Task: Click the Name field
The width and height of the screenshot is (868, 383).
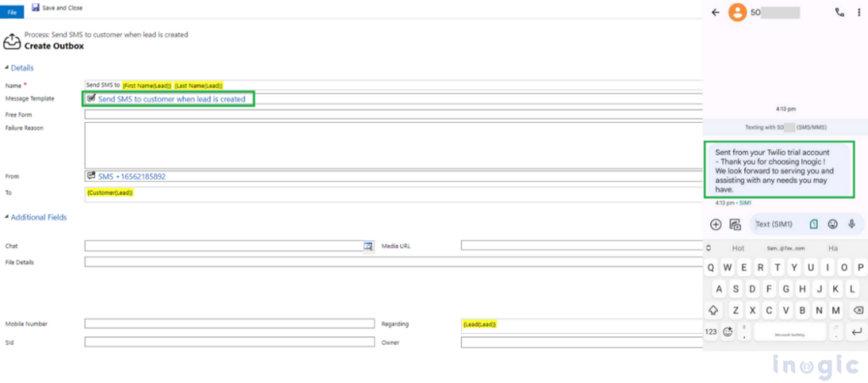Action: 393,86
